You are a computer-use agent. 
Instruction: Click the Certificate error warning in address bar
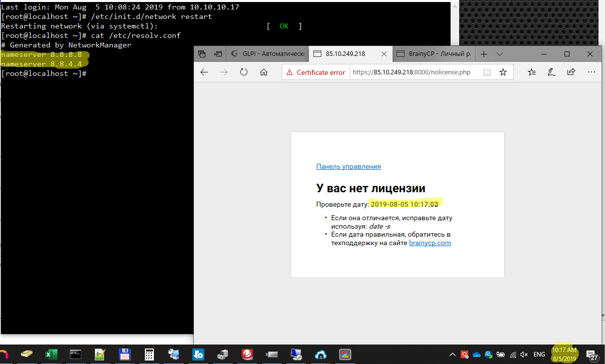[x=316, y=72]
